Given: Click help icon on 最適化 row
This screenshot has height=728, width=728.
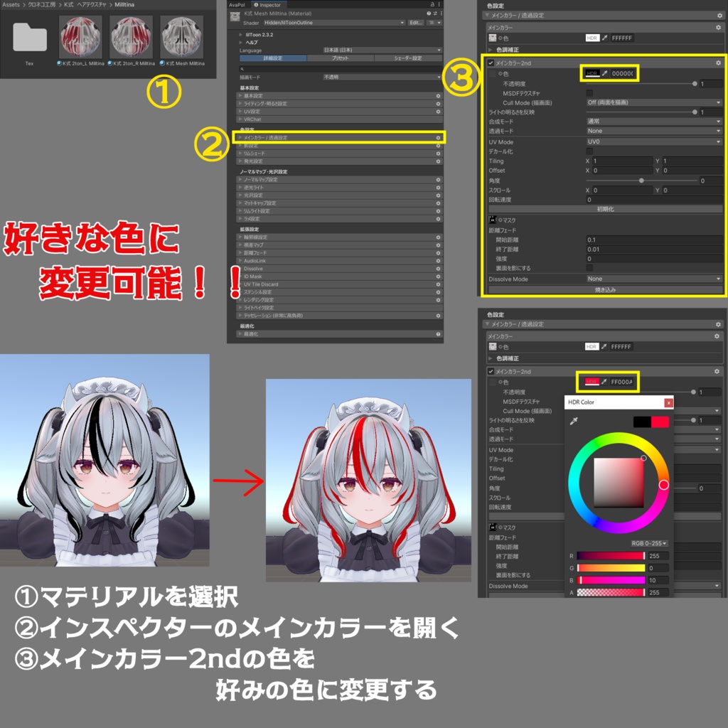Looking at the screenshot, I should 438,334.
